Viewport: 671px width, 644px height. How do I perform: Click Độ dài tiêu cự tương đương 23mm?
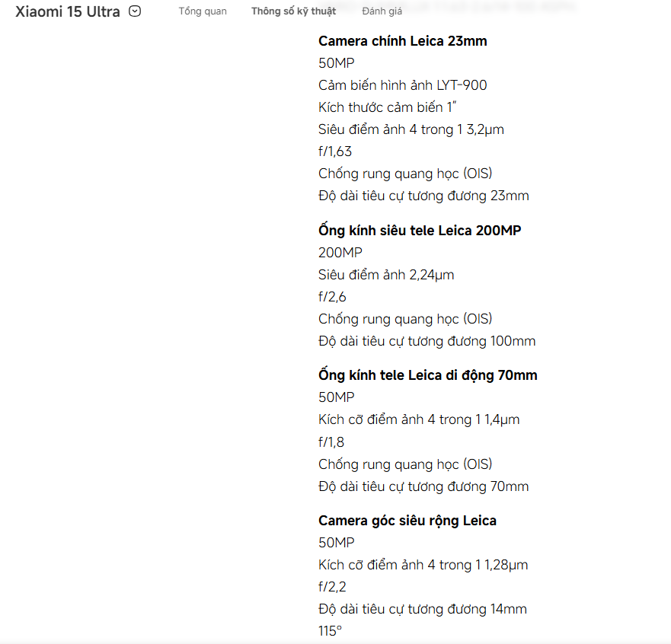click(423, 196)
